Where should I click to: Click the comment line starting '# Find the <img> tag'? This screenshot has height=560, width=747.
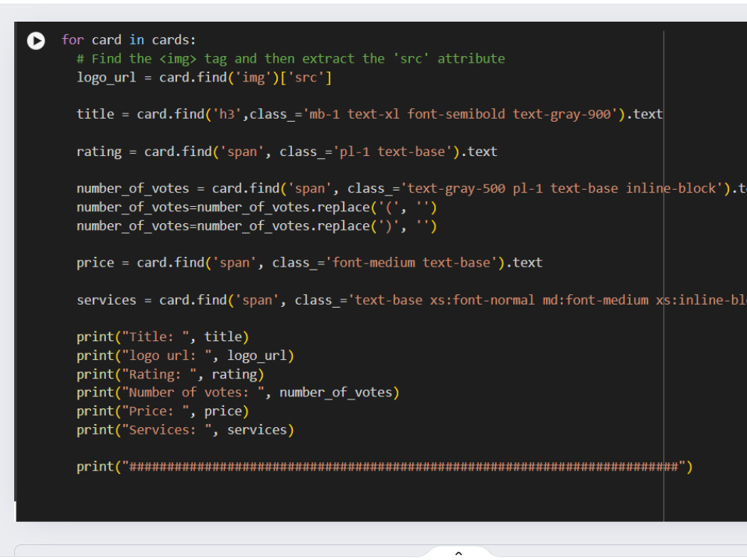291,58
